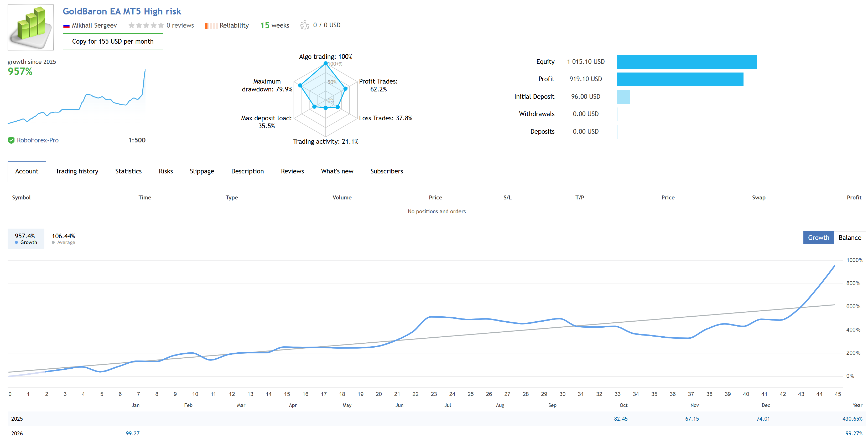Click the green bar chart signal logo
Screen dimensions: 868x438
(30, 27)
